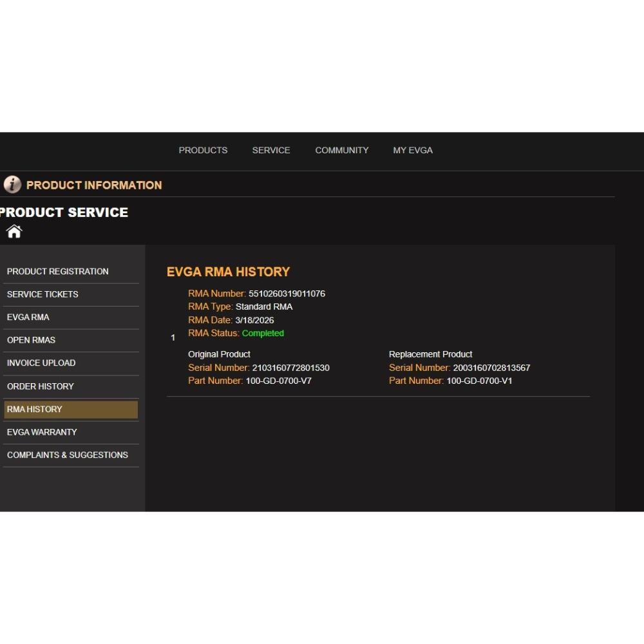Open the SERVICE menu
The height and width of the screenshot is (644, 644).
(x=271, y=150)
